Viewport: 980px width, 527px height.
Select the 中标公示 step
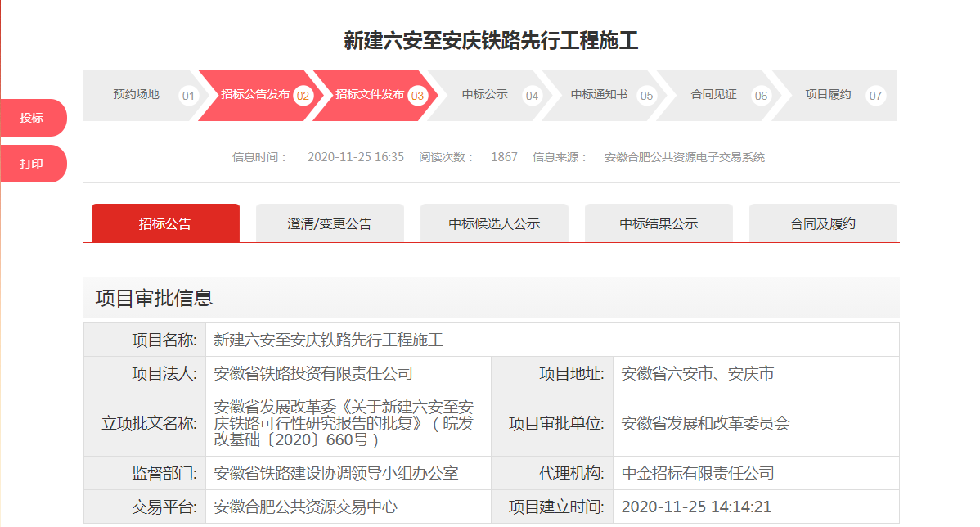[x=484, y=95]
